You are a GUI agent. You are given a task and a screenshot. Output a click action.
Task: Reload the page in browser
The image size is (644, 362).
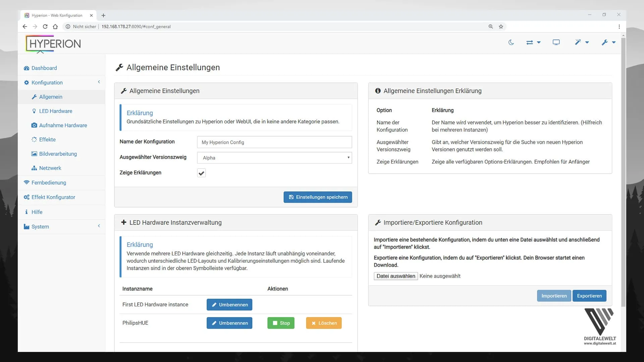coord(45,26)
